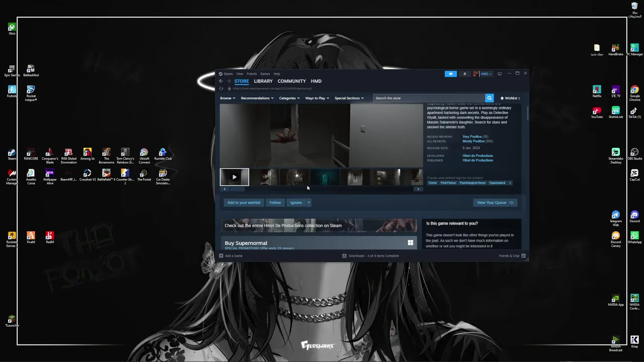644x362 pixels.
Task: Open Epic Games desktop shortcut
Action: [12, 71]
